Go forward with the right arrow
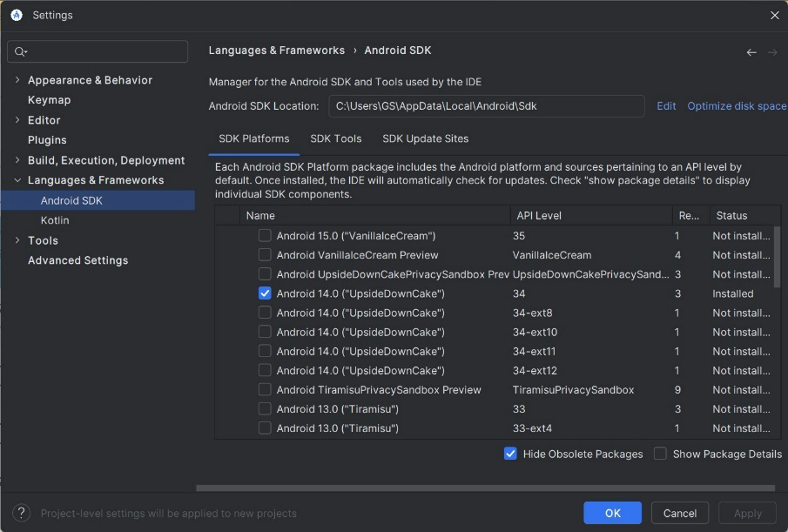The width and height of the screenshot is (788, 532). pos(772,52)
